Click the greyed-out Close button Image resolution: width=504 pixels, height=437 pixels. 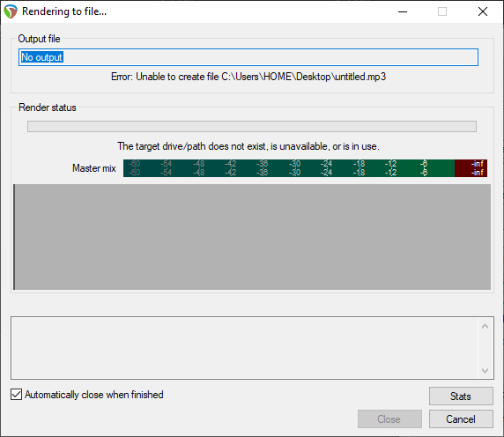[x=389, y=419]
